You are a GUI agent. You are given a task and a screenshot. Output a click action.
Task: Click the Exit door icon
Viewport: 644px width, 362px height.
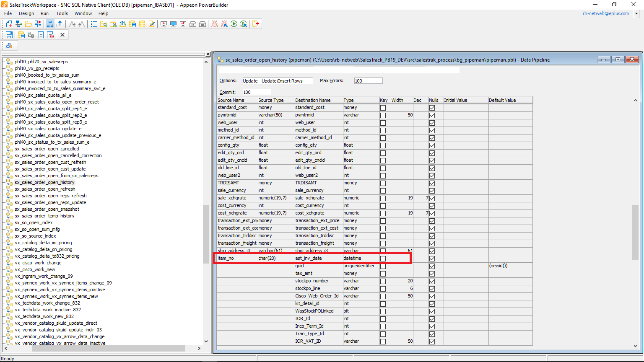click(256, 24)
